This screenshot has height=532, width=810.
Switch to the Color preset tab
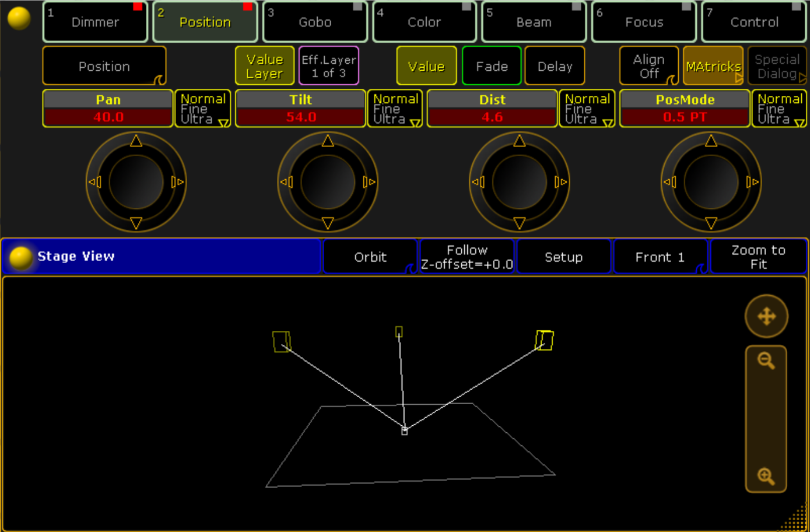[424, 22]
